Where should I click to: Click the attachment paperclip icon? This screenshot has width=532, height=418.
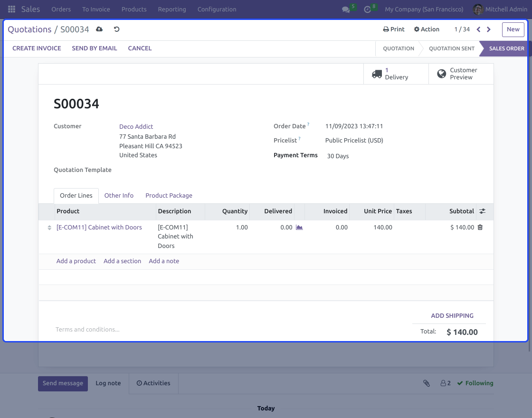427,383
